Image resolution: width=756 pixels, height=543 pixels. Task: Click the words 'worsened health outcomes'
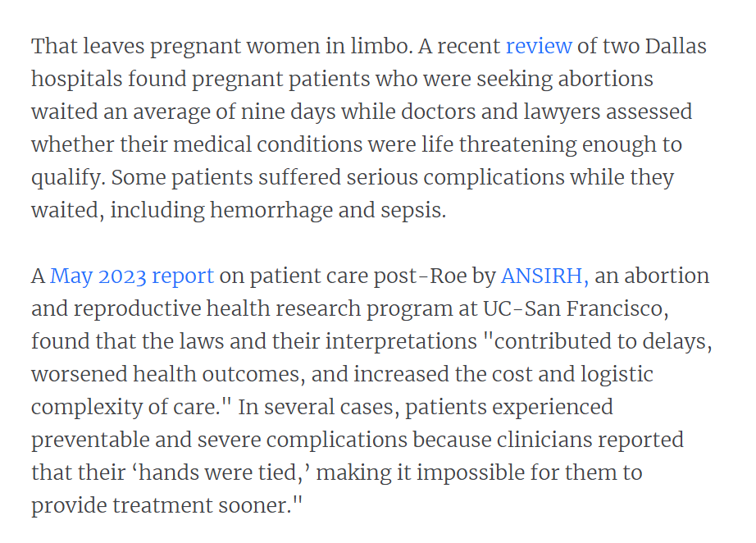(x=166, y=375)
